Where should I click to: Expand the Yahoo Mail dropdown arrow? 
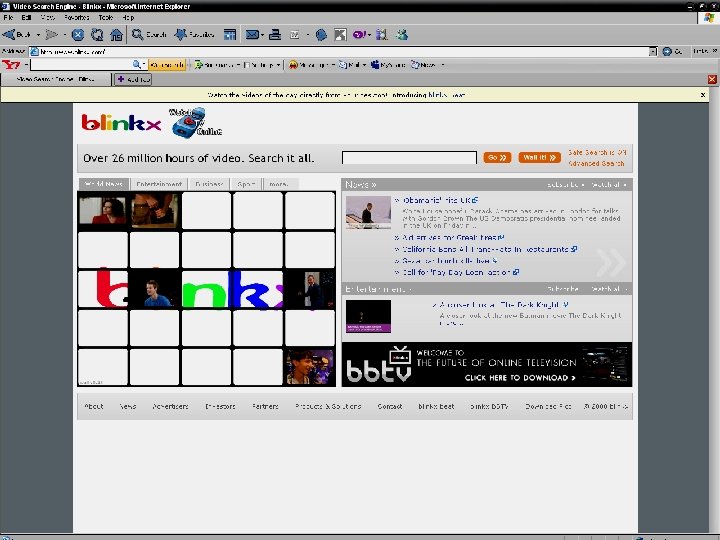(x=364, y=65)
